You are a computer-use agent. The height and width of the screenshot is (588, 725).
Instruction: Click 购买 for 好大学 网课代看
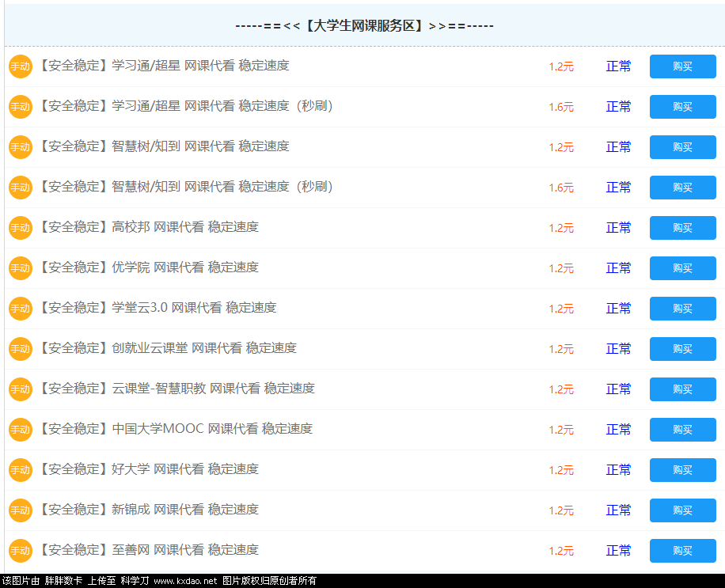point(682,470)
